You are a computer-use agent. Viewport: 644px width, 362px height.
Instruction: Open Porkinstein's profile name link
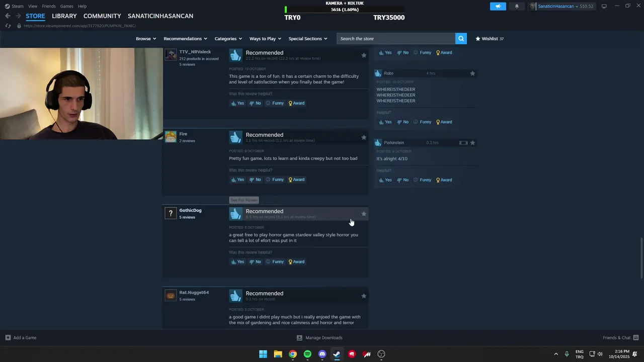tap(394, 143)
